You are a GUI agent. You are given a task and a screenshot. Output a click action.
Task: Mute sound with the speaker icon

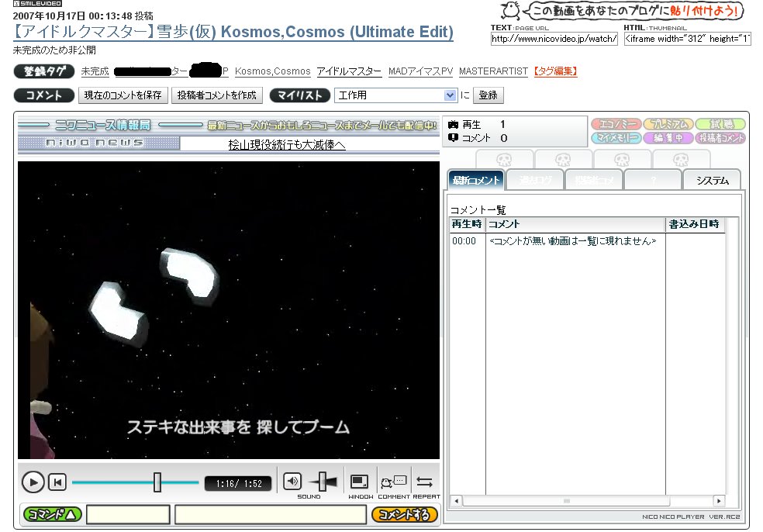292,482
